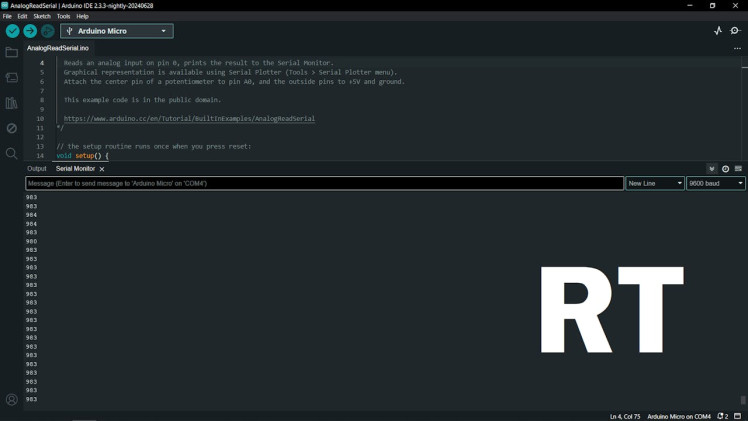The image size is (748, 421).
Task: Open the 9600 baud rate dropdown
Action: click(x=716, y=184)
